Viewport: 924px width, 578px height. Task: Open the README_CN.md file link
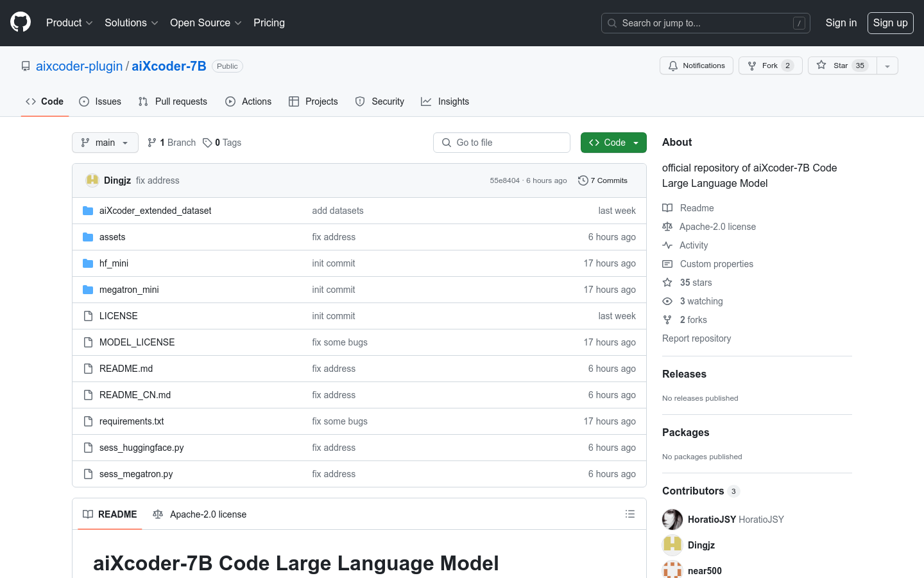pos(135,394)
